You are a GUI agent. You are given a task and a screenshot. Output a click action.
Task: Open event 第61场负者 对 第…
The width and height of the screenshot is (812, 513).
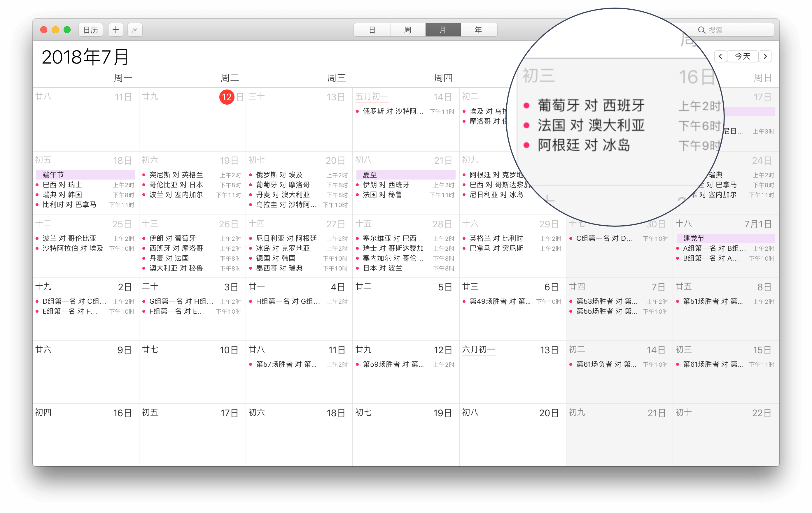[x=619, y=364]
